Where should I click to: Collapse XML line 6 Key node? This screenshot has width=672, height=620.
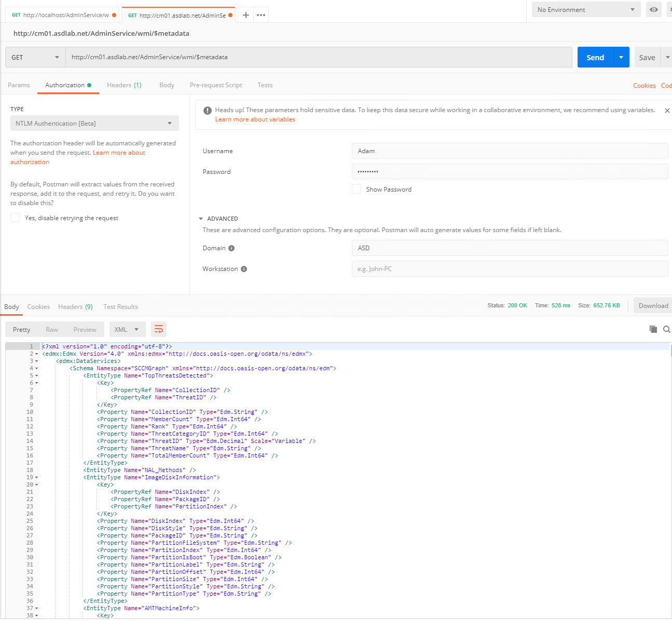coord(37,383)
